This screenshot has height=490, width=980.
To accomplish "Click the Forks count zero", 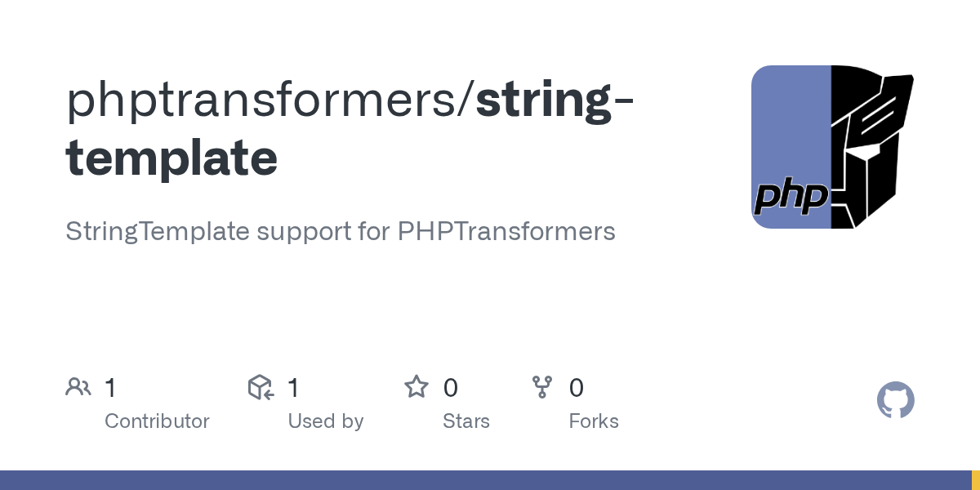I will point(577,388).
